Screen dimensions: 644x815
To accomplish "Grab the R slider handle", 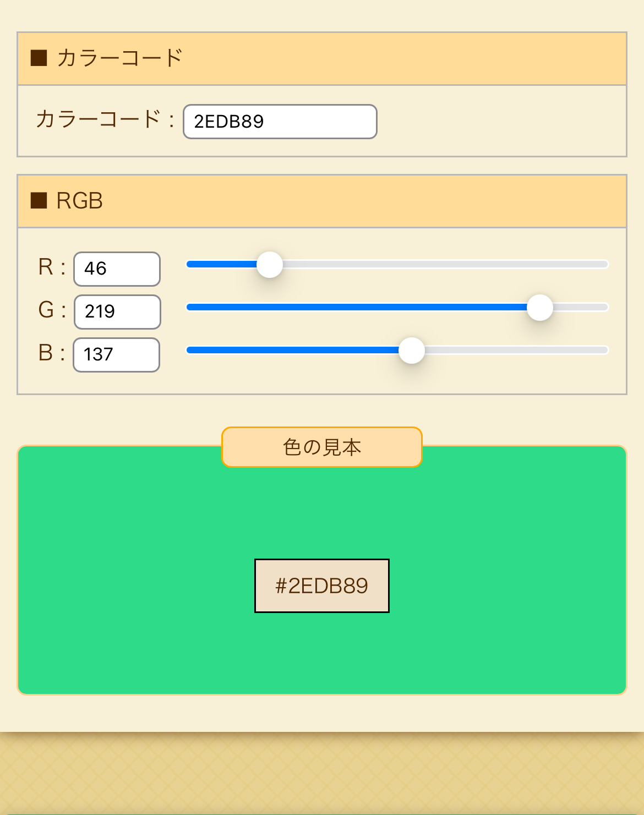I will [x=270, y=265].
